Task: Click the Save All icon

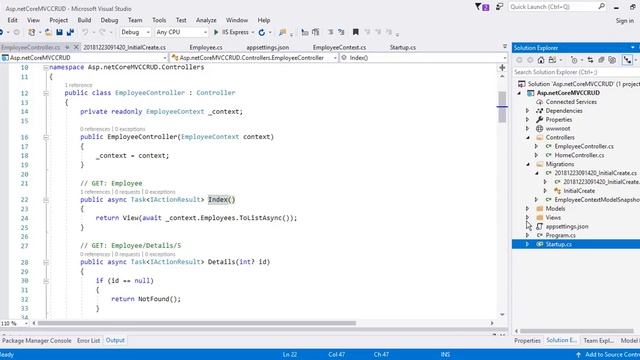Action: pyautogui.click(x=70, y=32)
